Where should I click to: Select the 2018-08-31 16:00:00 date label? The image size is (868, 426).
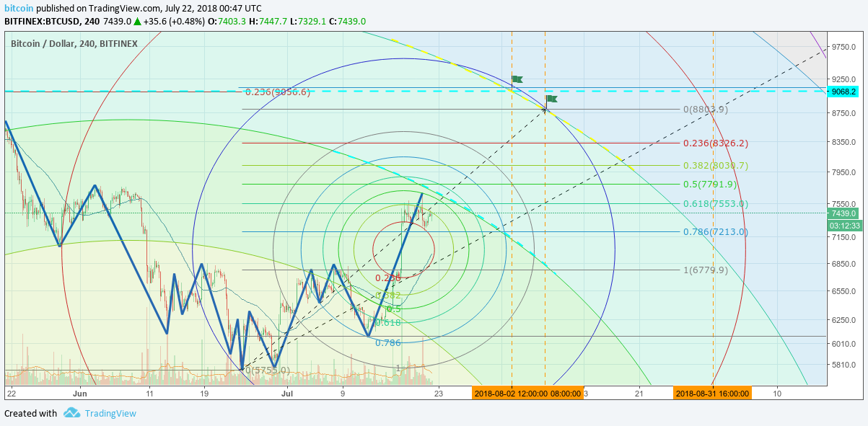[712, 394]
